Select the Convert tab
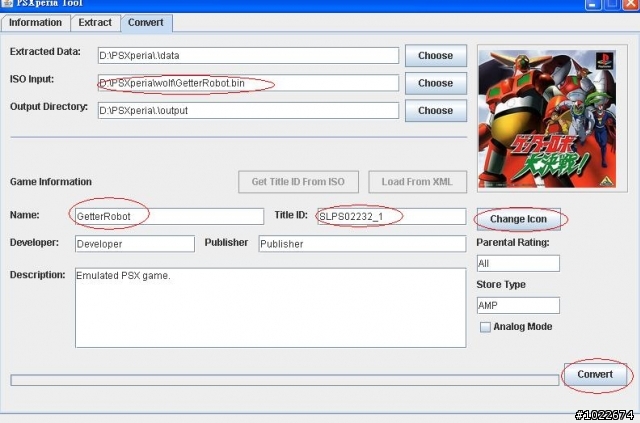Screen dimensions: 640x423 point(146,23)
